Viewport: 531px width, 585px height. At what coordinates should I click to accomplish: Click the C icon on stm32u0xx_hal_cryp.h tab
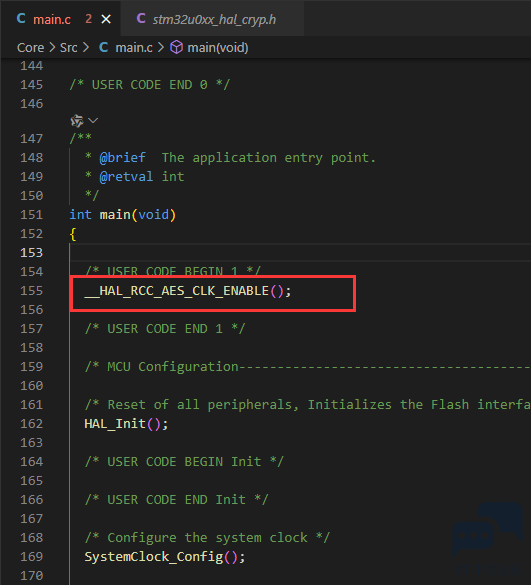tap(141, 18)
